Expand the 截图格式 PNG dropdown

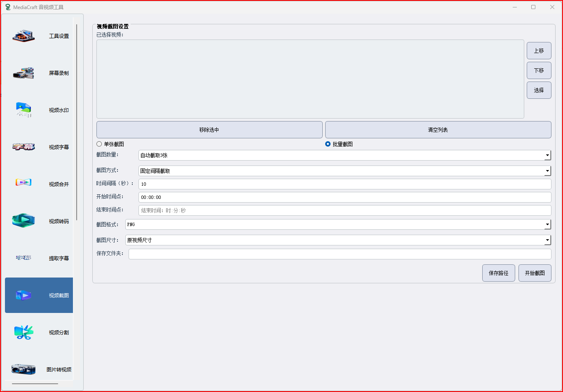(547, 224)
